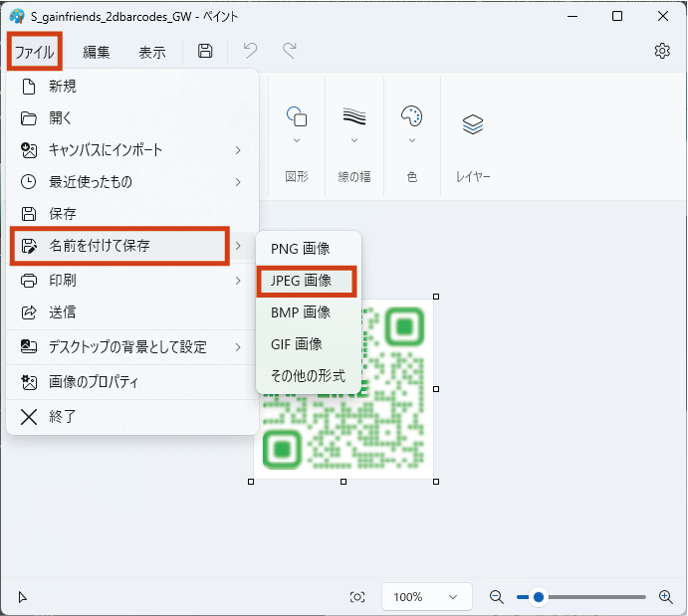Click the Paint app icon in title bar
688x616 pixels.
tap(17, 16)
